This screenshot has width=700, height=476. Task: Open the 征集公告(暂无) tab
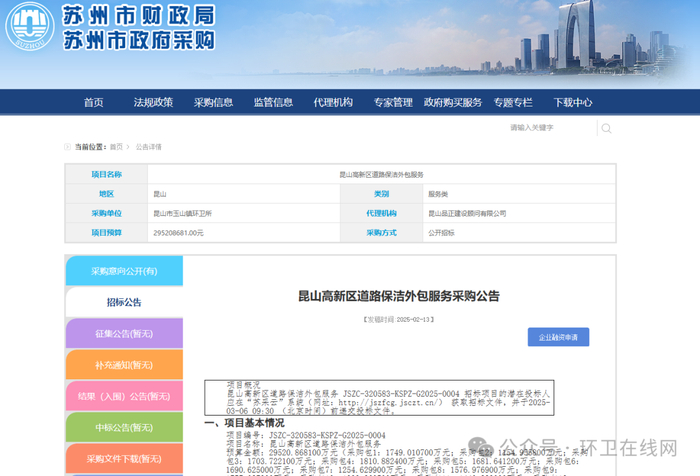pos(124,333)
